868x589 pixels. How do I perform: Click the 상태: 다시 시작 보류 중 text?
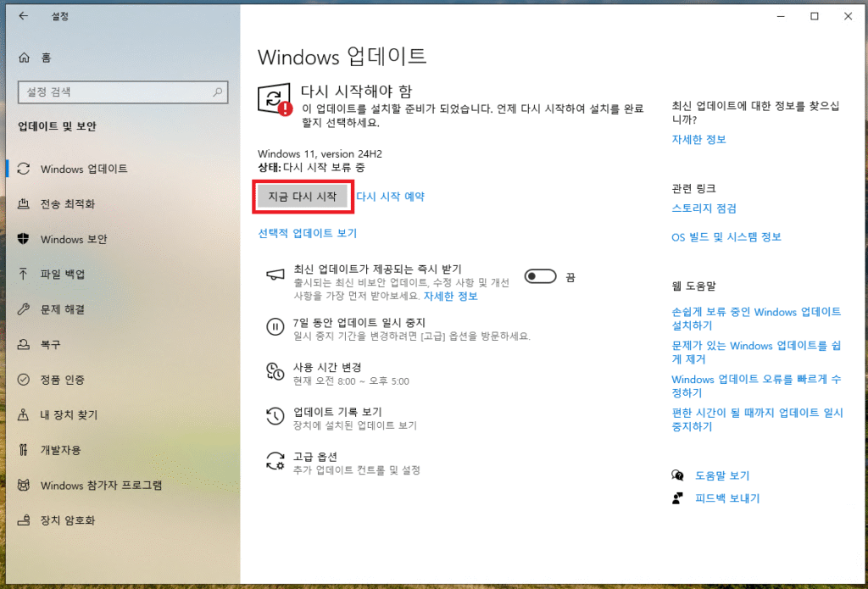point(311,167)
